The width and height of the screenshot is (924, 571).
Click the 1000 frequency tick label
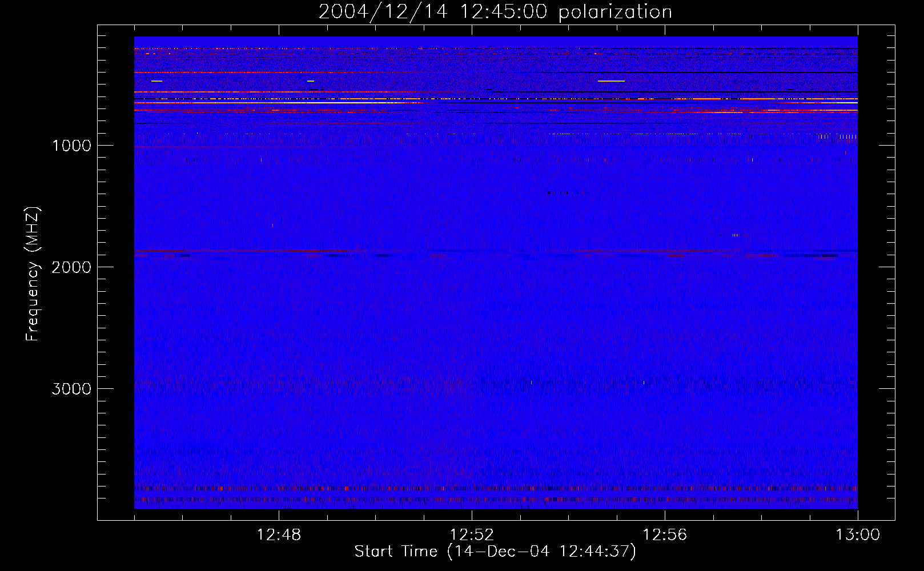pyautogui.click(x=71, y=146)
